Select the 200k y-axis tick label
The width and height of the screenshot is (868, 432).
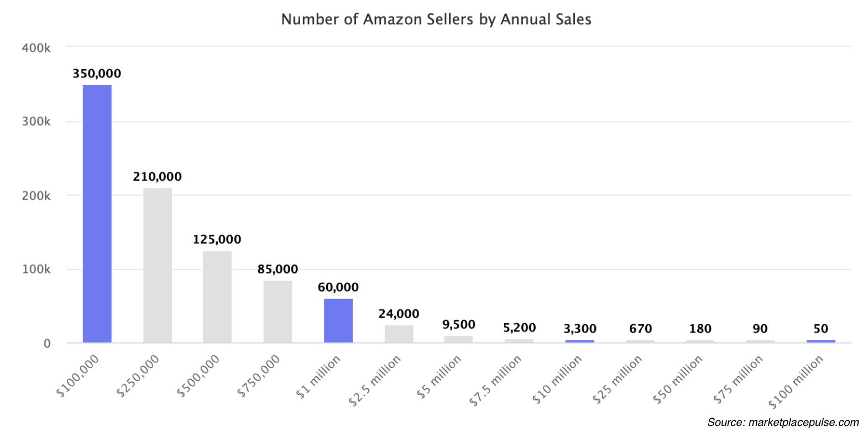36,196
